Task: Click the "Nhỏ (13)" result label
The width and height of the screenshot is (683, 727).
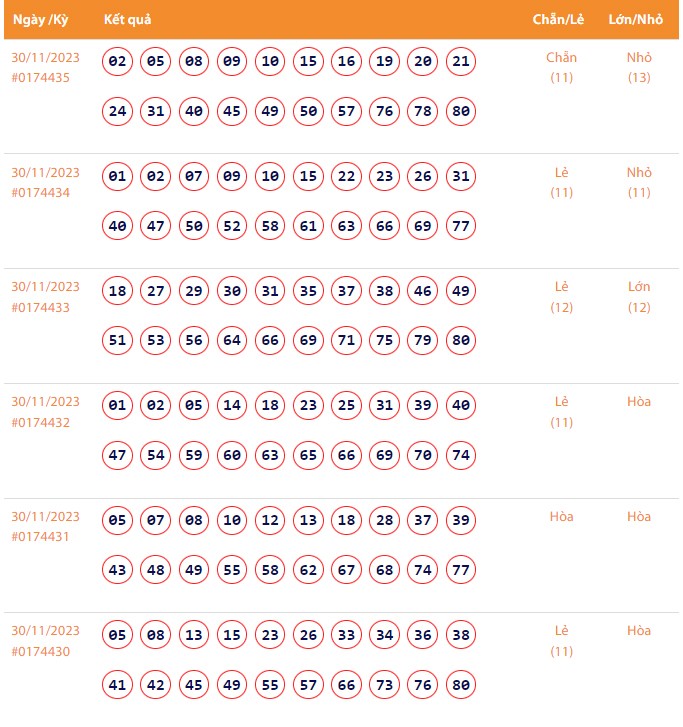Action: pos(639,67)
